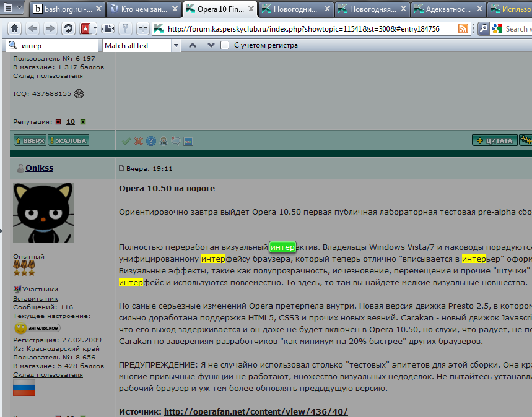
Task: Click the ЖАЛОБА report button
Action: pyautogui.click(x=69, y=140)
